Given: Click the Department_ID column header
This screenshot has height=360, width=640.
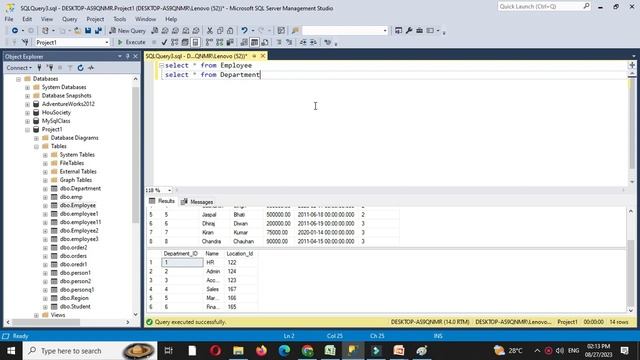Looking at the screenshot, I should click(x=180, y=253).
